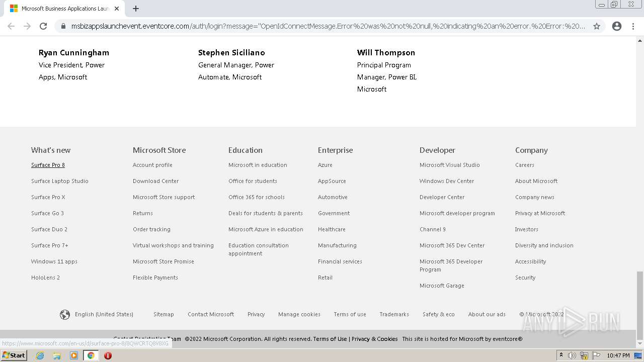Open Download Center link
Image resolution: width=644 pixels, height=362 pixels.
pos(155,181)
